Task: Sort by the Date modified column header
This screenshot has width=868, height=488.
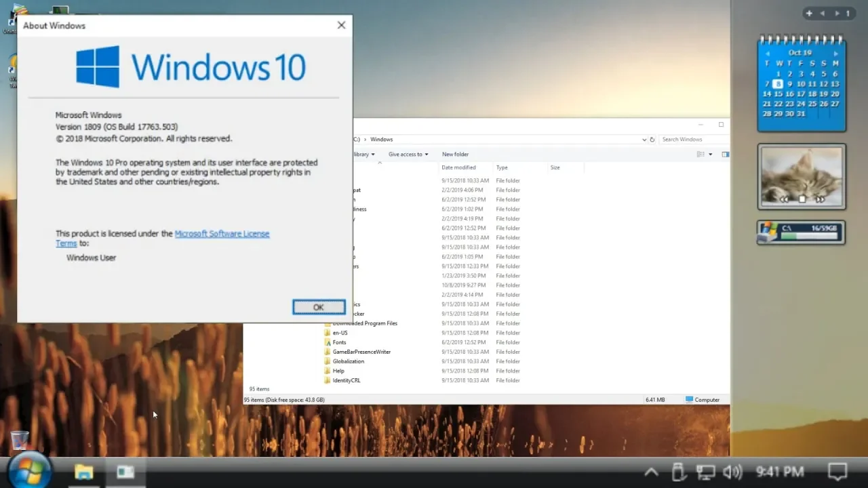Action: pos(458,167)
